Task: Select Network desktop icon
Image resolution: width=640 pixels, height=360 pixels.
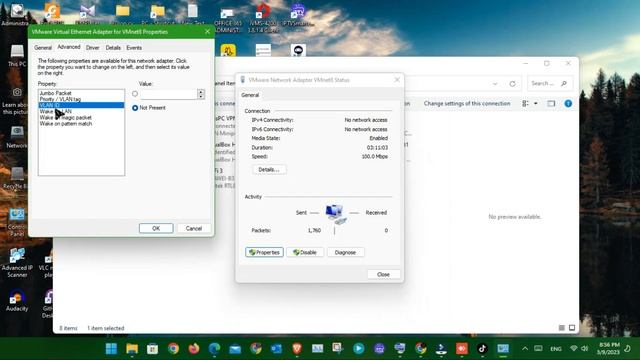Action: pos(17,137)
